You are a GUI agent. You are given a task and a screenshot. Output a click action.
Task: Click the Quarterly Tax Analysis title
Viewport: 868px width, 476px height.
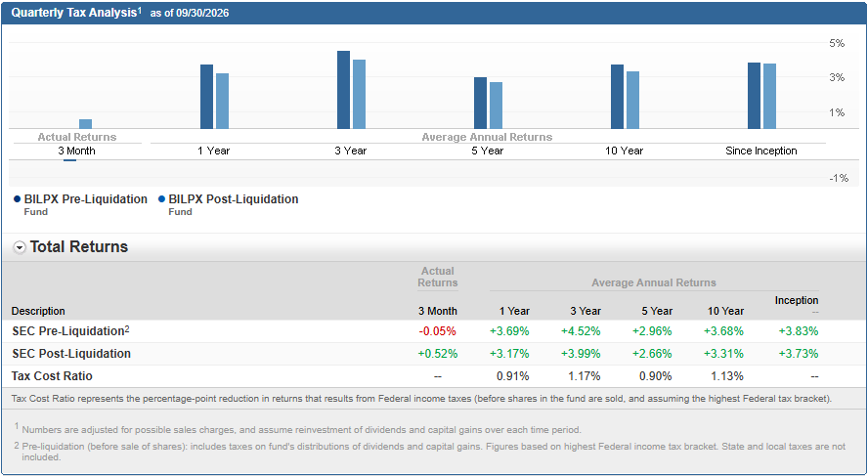(76, 13)
